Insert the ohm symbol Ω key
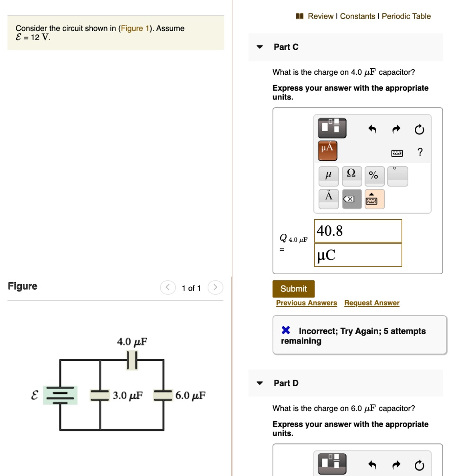Viewport: 471px width, 476px height. coord(352,176)
